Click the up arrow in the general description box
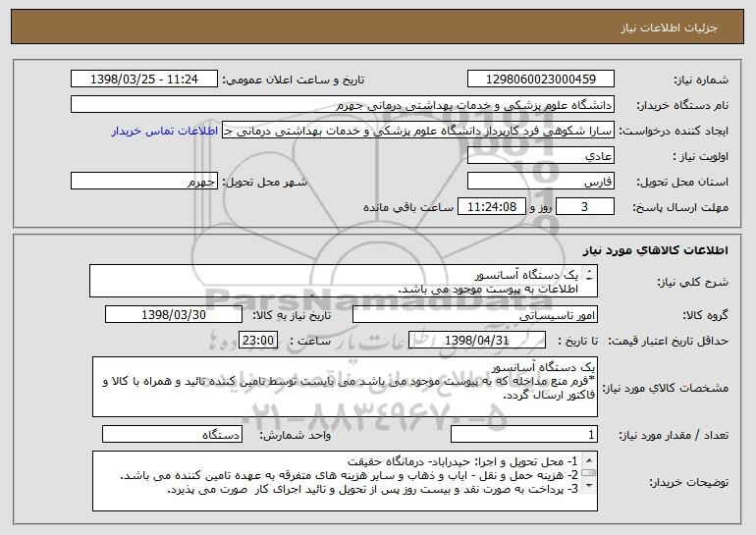Screen dimensions: 756x535 coord(589,272)
